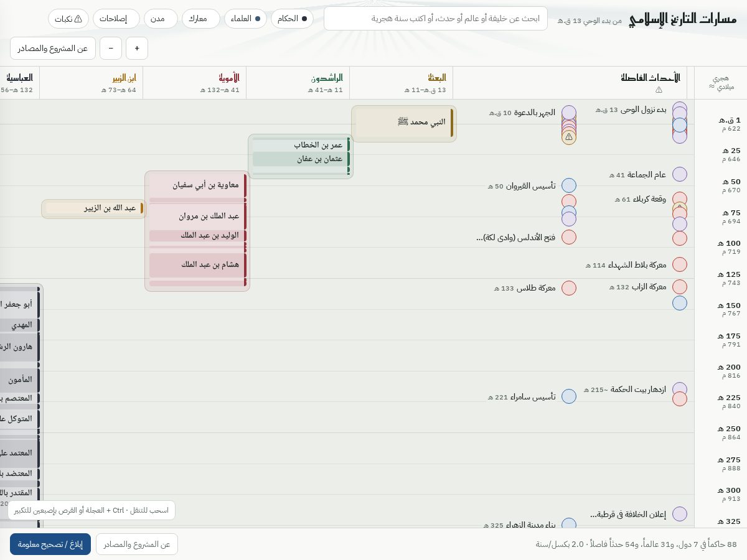747x560 pixels.
Task: Zoom out with the − button
Action: coord(111,49)
